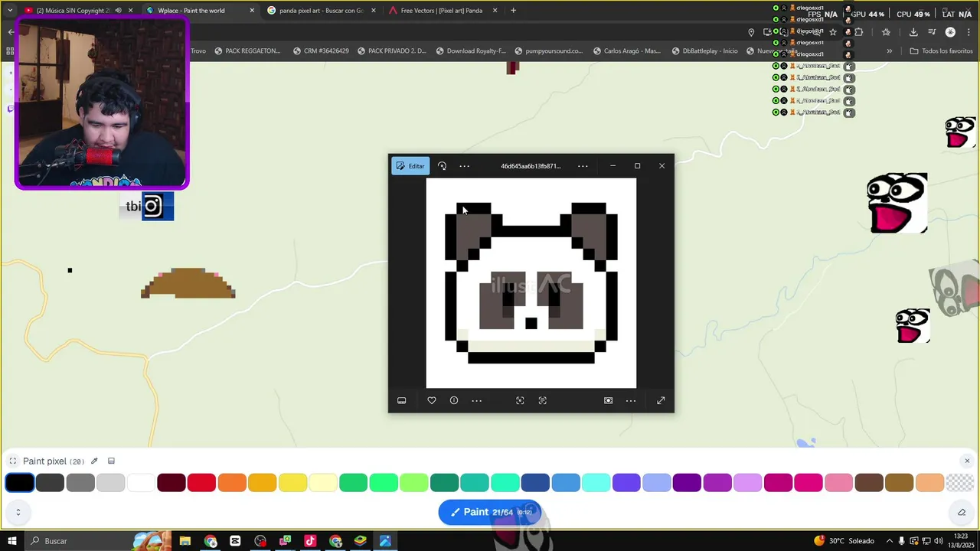The height and width of the screenshot is (551, 980).
Task: Close the Paint pixel panel
Action: [967, 461]
